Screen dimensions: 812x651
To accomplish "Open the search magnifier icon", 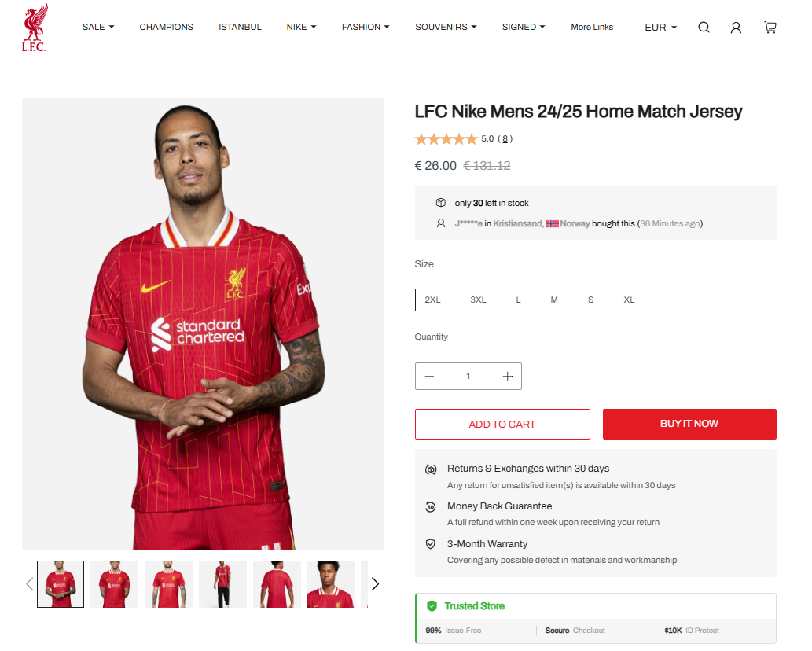I will (x=704, y=28).
